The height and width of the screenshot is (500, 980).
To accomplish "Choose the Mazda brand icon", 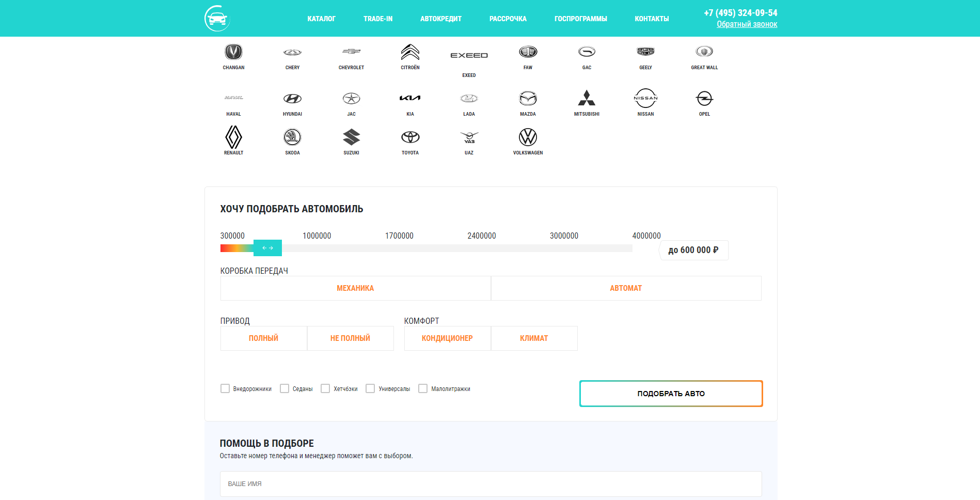I will 528,98.
